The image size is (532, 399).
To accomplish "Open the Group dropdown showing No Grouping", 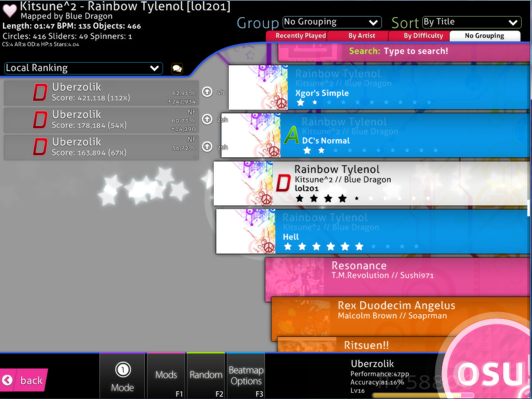I will pyautogui.click(x=332, y=22).
